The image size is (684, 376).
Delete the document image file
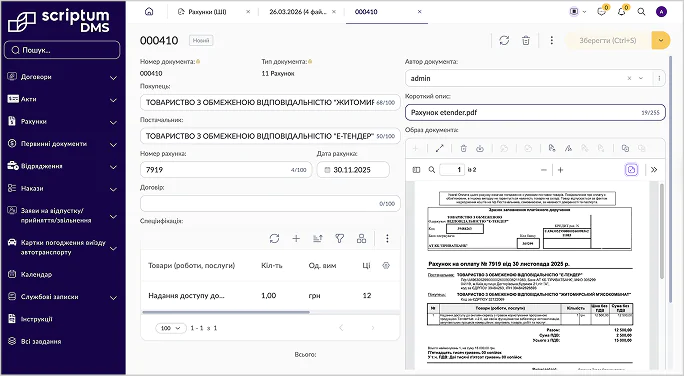click(464, 149)
